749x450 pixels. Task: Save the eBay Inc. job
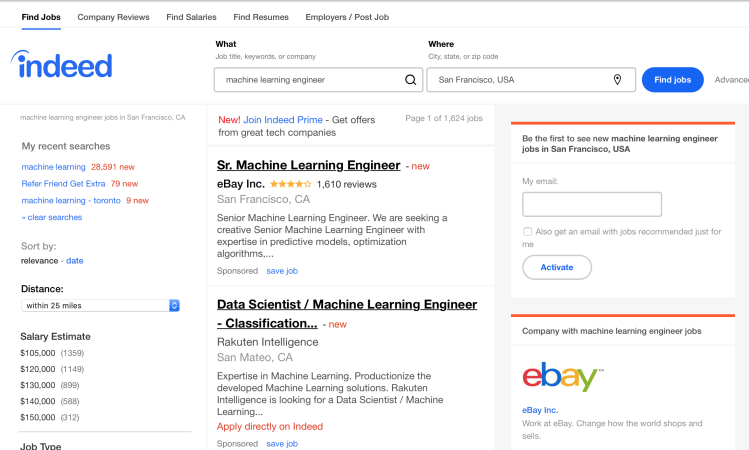coord(282,271)
